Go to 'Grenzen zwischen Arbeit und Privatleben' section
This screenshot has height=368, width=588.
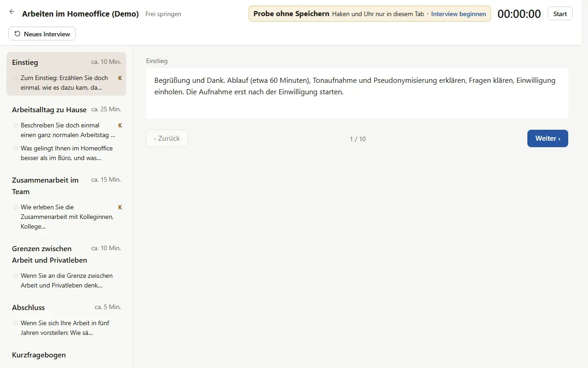[49, 254]
